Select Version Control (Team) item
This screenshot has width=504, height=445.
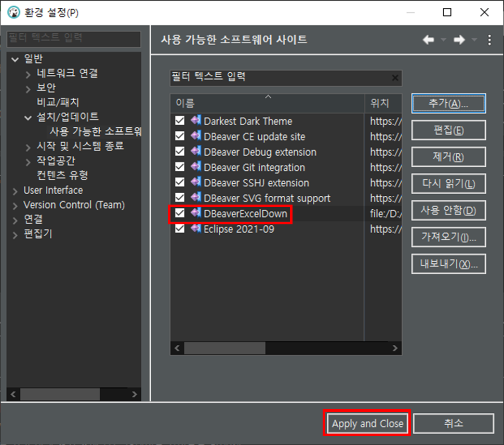(74, 205)
